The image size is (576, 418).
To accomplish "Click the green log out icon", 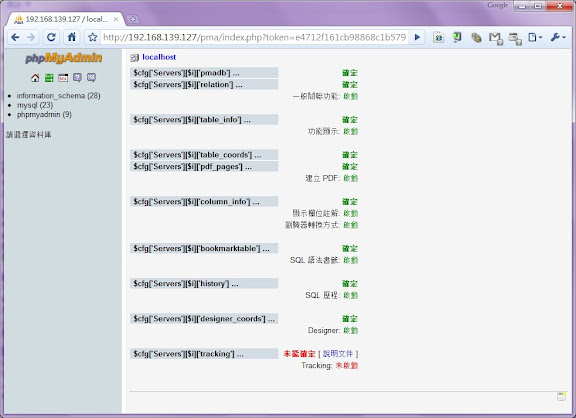I will [x=49, y=78].
